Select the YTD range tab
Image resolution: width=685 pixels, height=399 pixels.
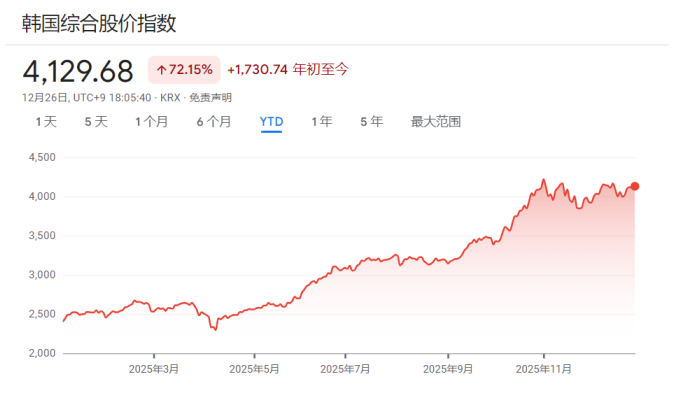pyautogui.click(x=271, y=121)
